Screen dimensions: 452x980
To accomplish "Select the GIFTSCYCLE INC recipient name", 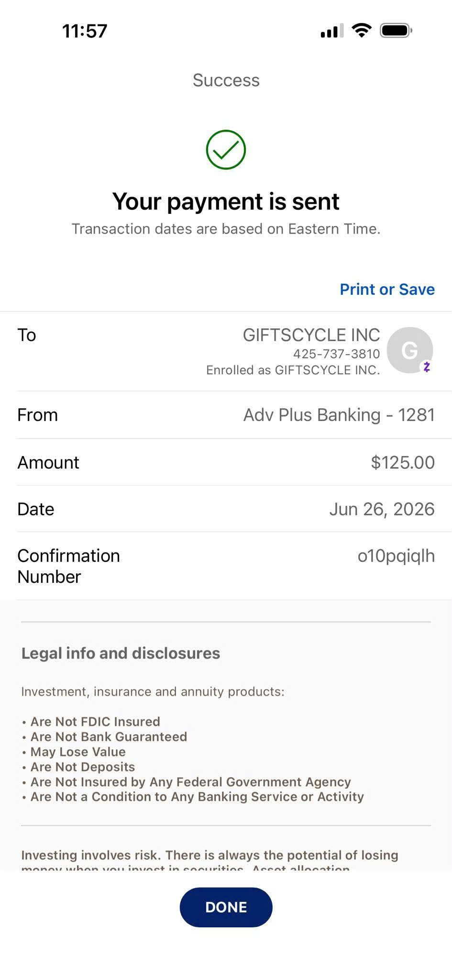I will (x=311, y=335).
